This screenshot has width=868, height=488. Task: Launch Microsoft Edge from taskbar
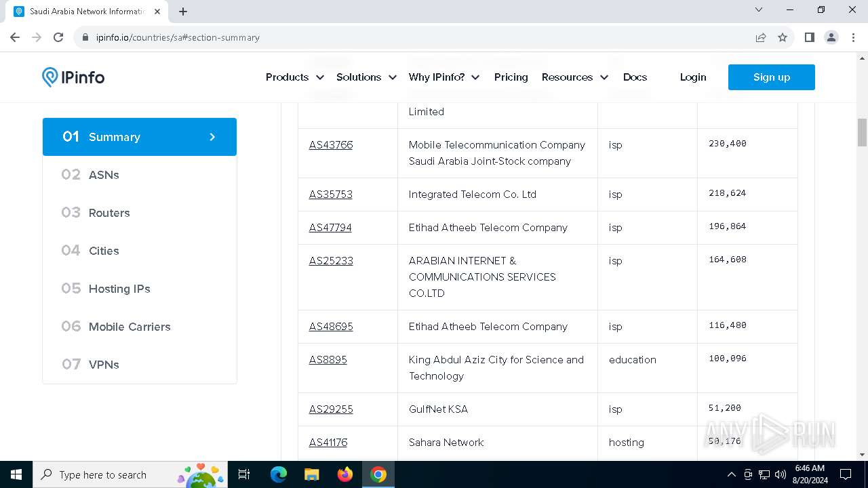coord(279,474)
